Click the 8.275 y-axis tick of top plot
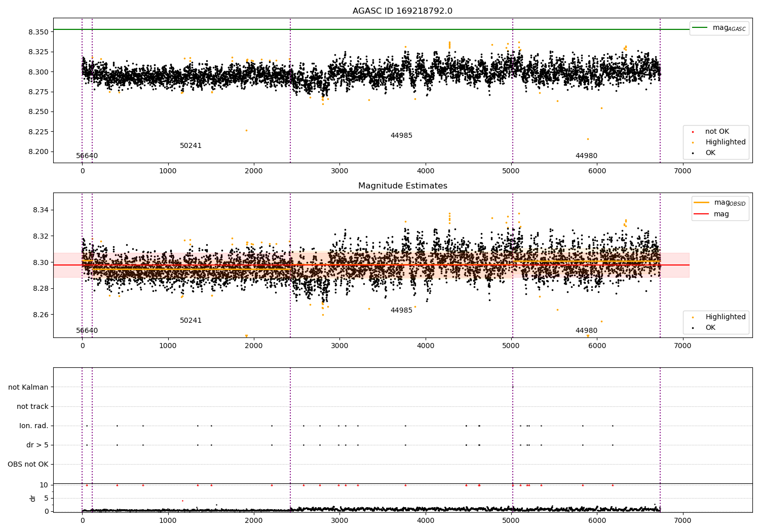This screenshot has height=532, width=760. (x=39, y=92)
